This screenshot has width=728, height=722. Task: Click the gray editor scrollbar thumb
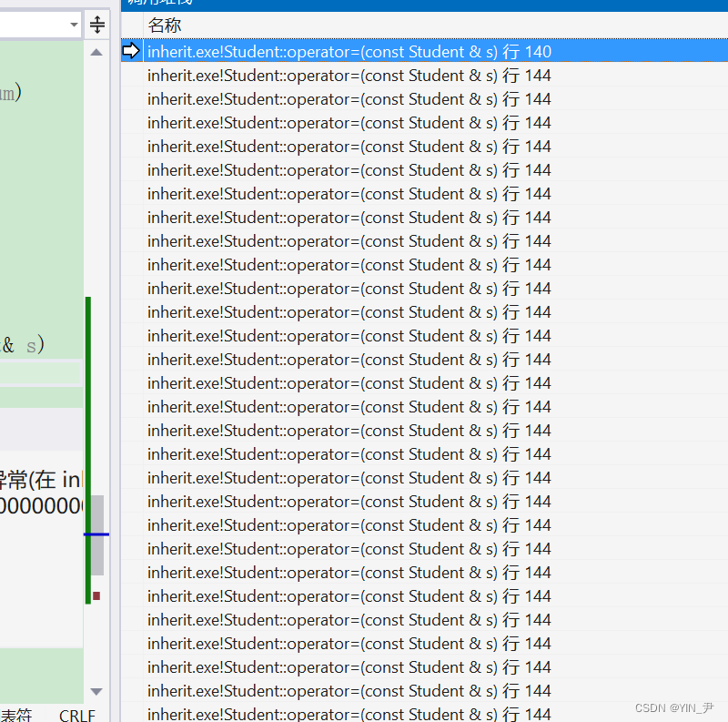[x=97, y=534]
